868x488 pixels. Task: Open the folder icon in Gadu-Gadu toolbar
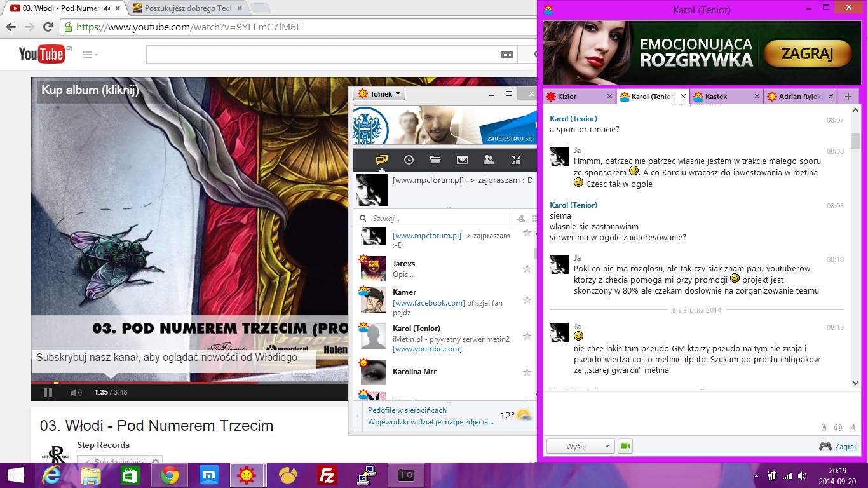pos(435,159)
